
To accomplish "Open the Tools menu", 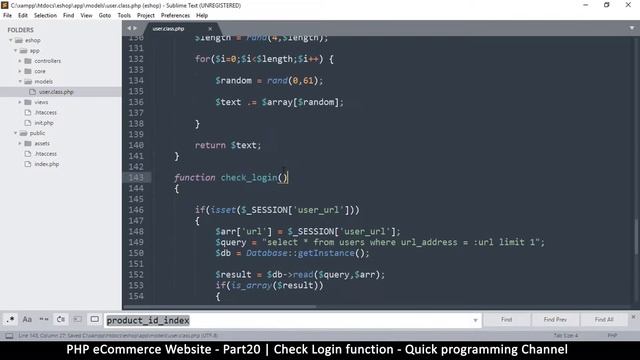I will click(x=124, y=15).
